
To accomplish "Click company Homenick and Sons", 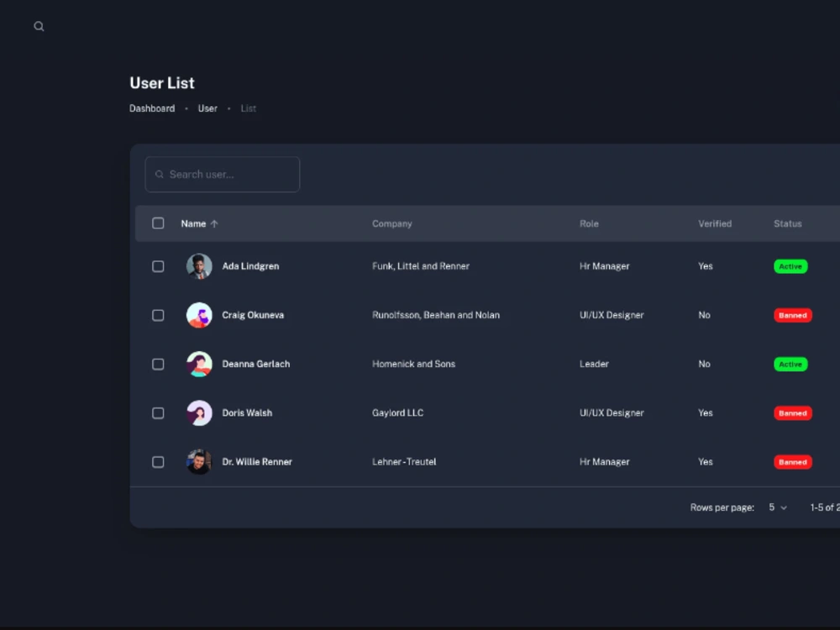I will coord(413,365).
